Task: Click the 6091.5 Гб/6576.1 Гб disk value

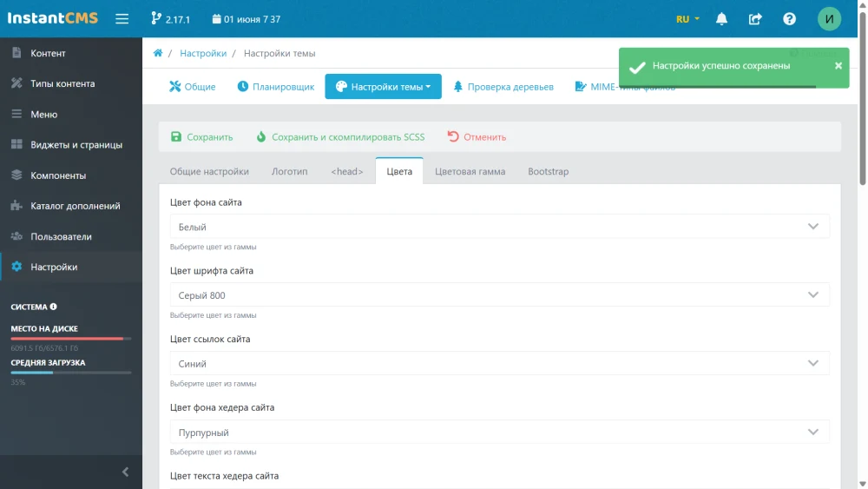Action: click(x=44, y=347)
